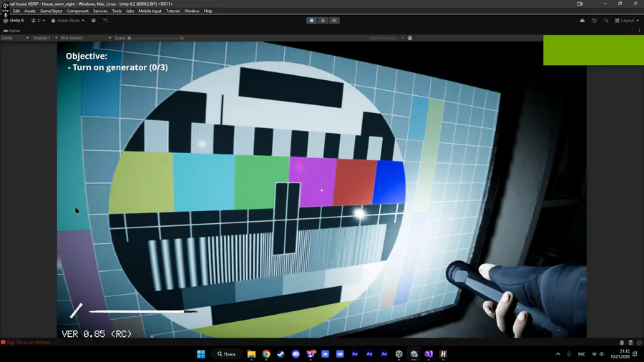Open the Mobile Input menu
This screenshot has height=362, width=644.
pos(150,11)
